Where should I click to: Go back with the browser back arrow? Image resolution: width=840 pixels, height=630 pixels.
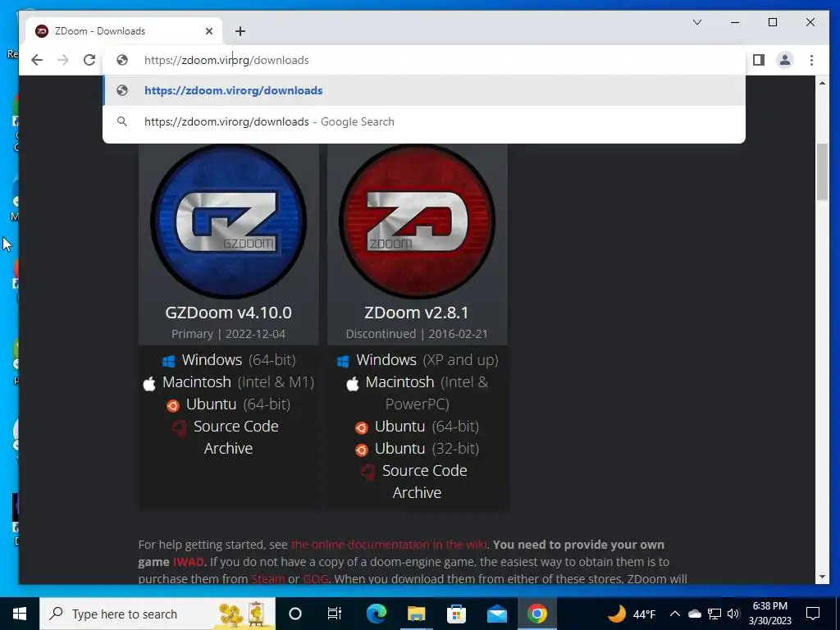(x=36, y=60)
